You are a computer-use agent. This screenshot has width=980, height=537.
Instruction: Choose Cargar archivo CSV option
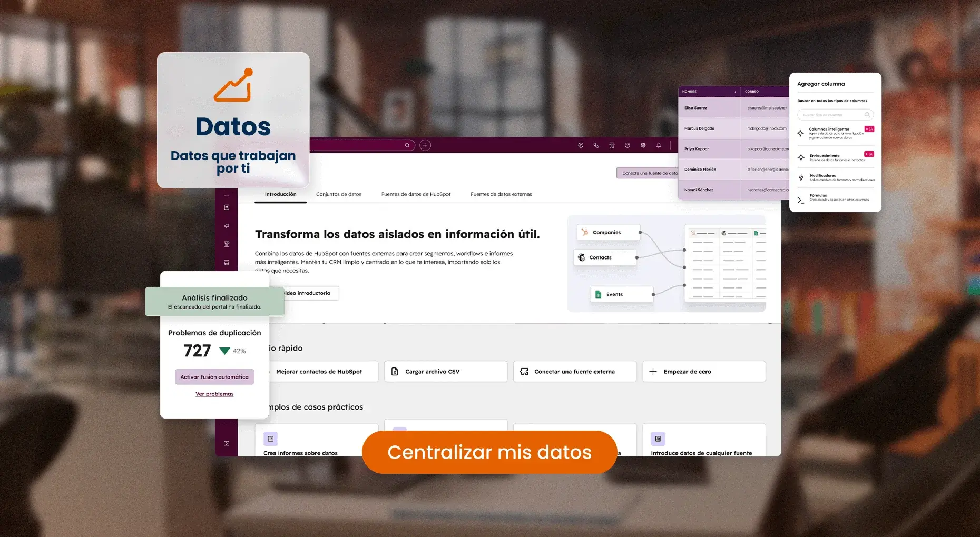pyautogui.click(x=445, y=372)
